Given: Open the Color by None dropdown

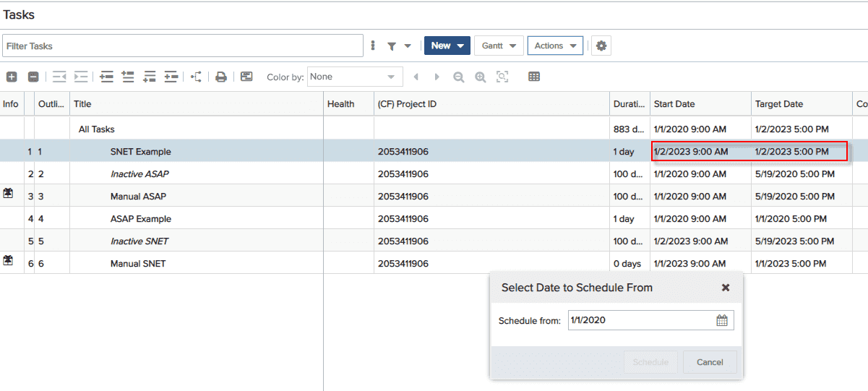Looking at the screenshot, I should (x=355, y=77).
